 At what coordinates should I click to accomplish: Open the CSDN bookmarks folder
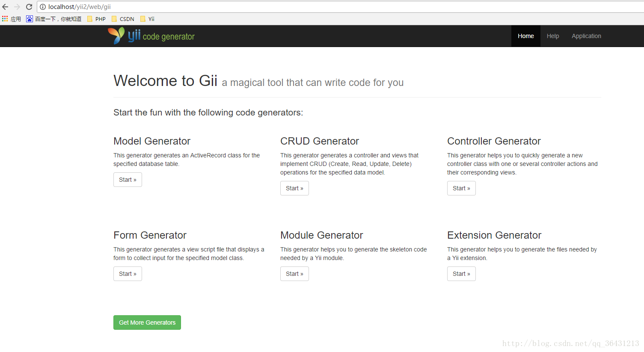click(123, 19)
